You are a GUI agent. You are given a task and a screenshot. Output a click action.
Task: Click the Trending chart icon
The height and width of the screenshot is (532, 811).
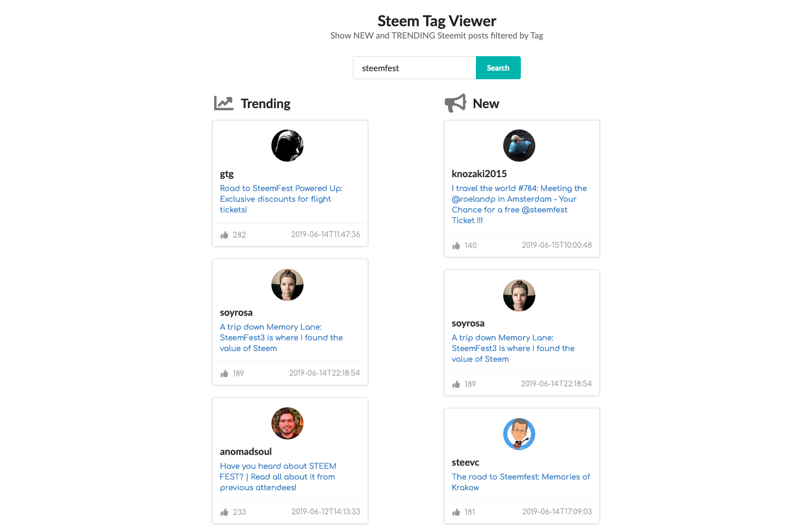[x=223, y=103]
